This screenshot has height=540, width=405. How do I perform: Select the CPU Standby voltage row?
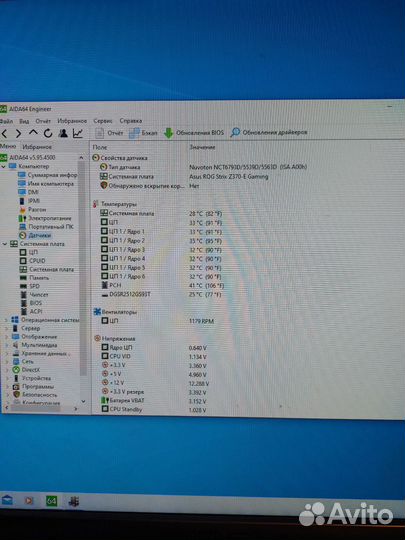click(x=154, y=410)
